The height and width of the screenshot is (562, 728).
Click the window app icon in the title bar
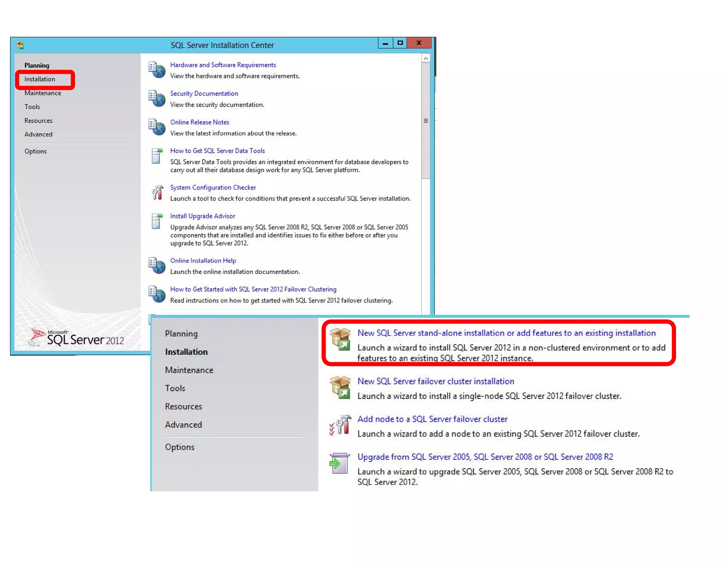click(20, 45)
